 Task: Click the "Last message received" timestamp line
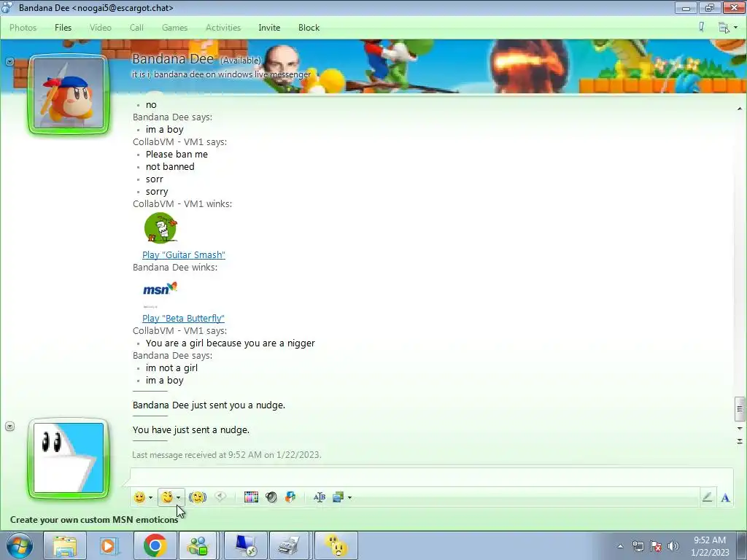click(x=227, y=455)
